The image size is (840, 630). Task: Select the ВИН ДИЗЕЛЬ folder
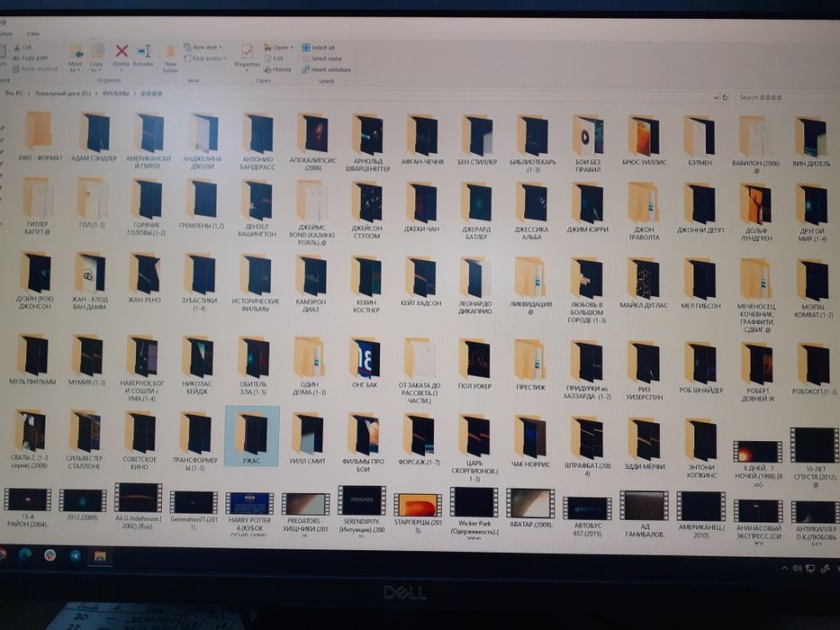click(x=811, y=142)
